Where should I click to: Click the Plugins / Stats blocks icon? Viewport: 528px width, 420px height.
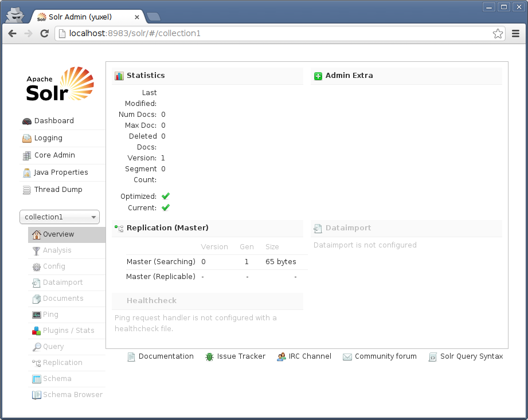pos(36,331)
